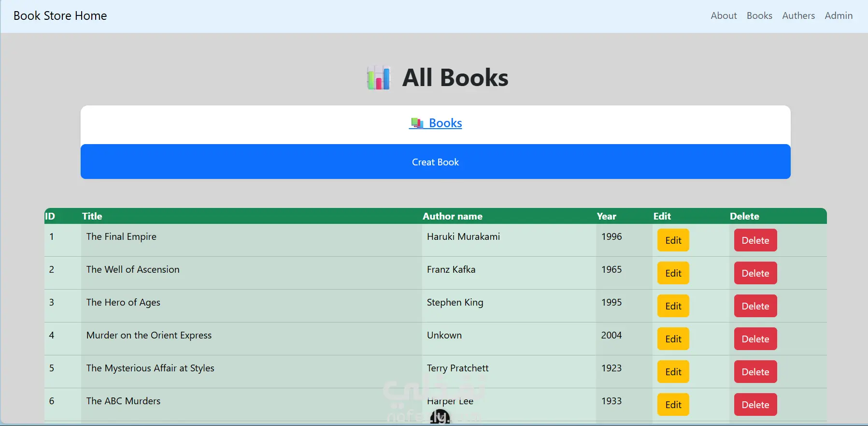Select the title The Well of Ascension
The height and width of the screenshot is (426, 868).
click(x=133, y=269)
